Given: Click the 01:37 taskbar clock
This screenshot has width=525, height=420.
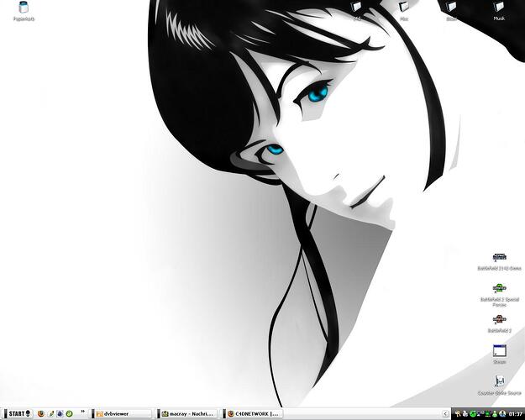Looking at the screenshot, I should pyautogui.click(x=515, y=414).
